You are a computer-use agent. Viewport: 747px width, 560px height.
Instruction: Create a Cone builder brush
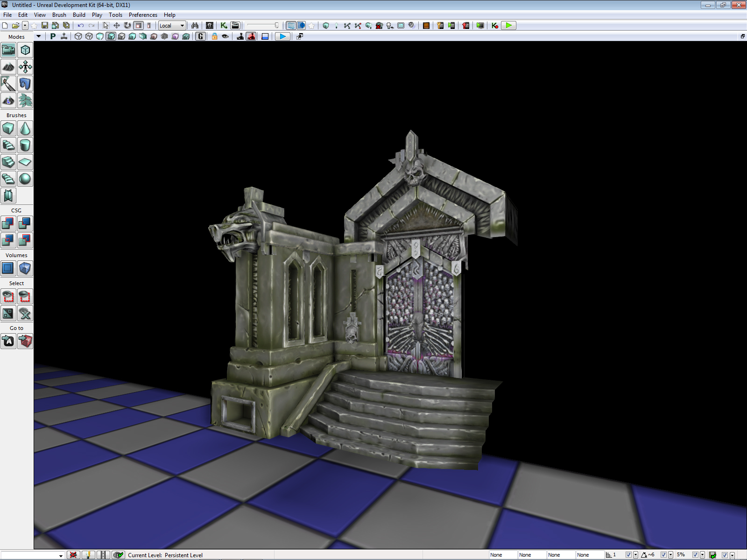pyautogui.click(x=25, y=128)
